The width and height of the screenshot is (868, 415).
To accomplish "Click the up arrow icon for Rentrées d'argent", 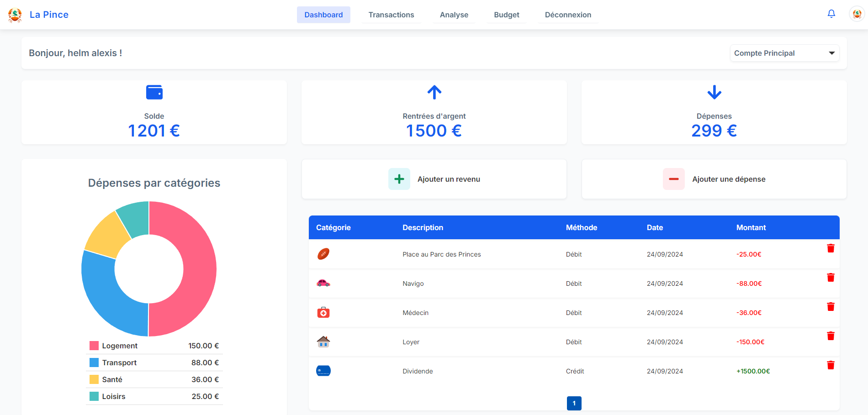I will 434,92.
